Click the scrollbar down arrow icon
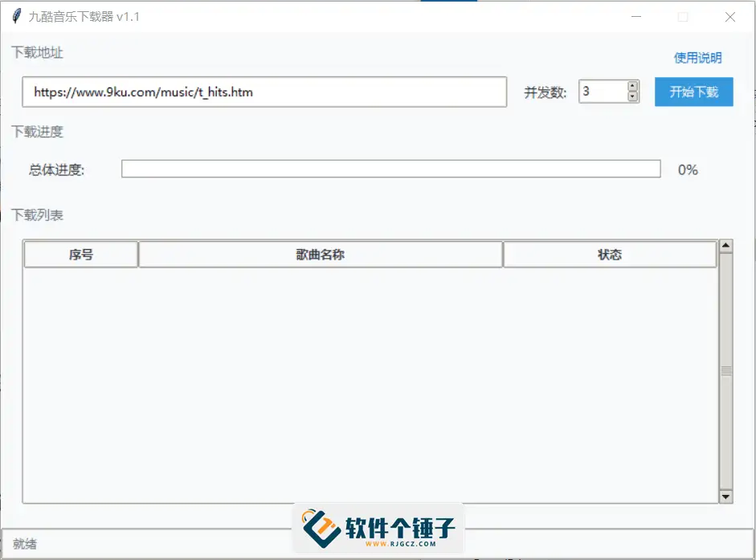Screen dimensions: 756x560 [x=725, y=497]
